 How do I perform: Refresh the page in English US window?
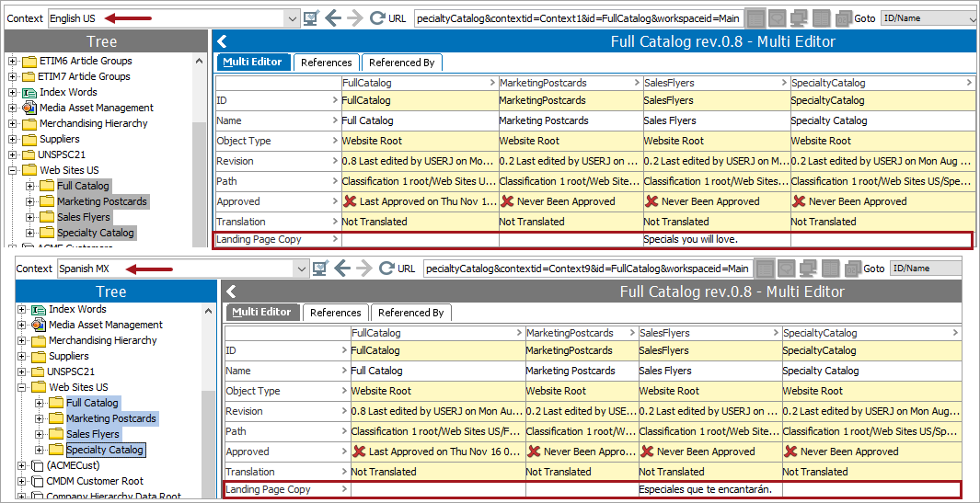click(376, 18)
